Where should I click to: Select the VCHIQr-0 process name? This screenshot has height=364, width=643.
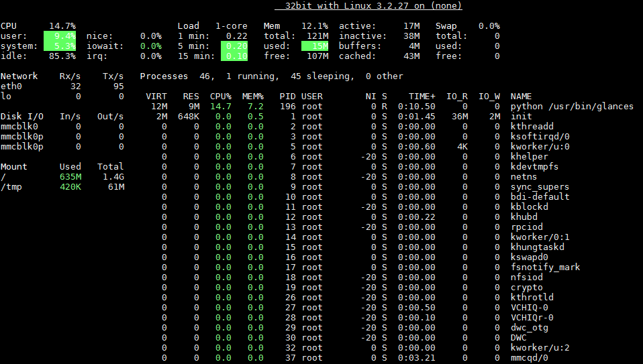(x=532, y=318)
